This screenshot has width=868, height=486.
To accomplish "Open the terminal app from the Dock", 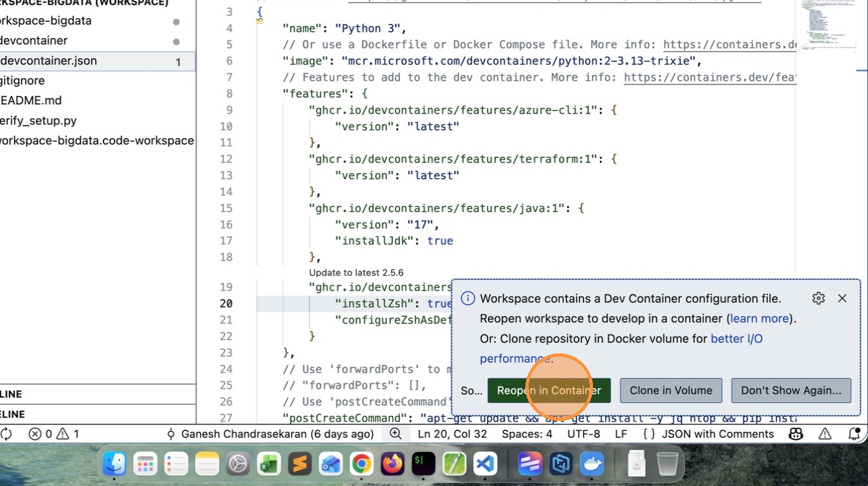I will tap(423, 465).
